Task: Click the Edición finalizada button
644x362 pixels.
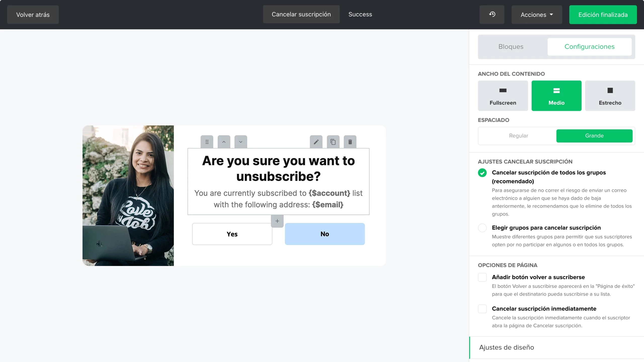Action: (603, 15)
